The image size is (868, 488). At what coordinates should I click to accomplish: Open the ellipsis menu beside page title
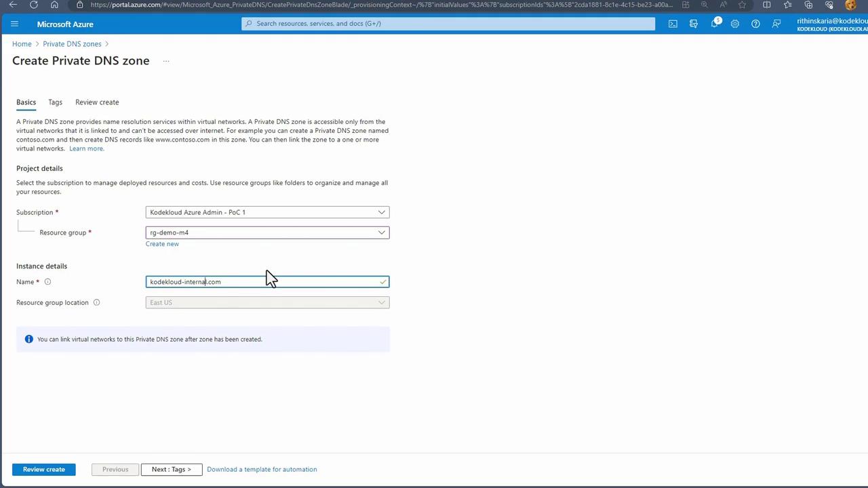[166, 61]
